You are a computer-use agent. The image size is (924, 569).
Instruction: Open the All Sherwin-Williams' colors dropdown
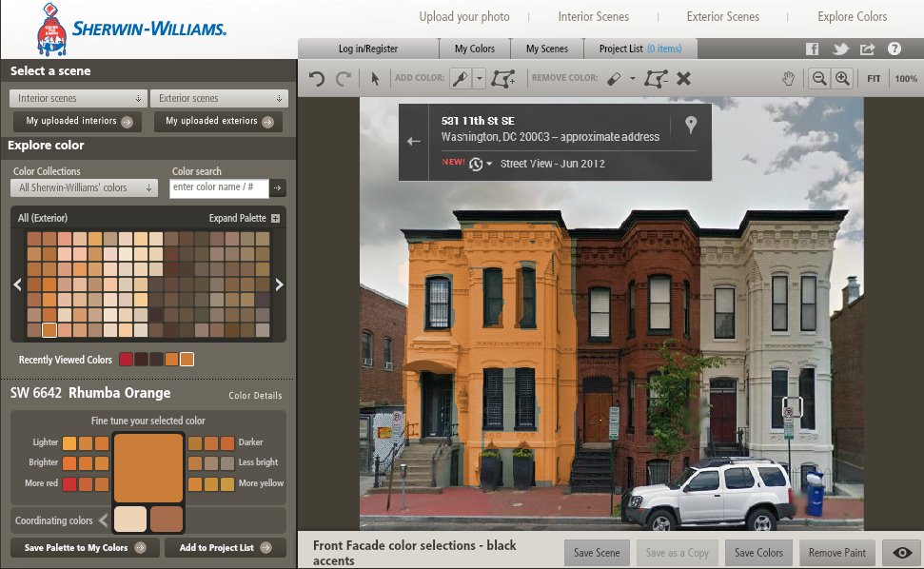click(x=83, y=187)
